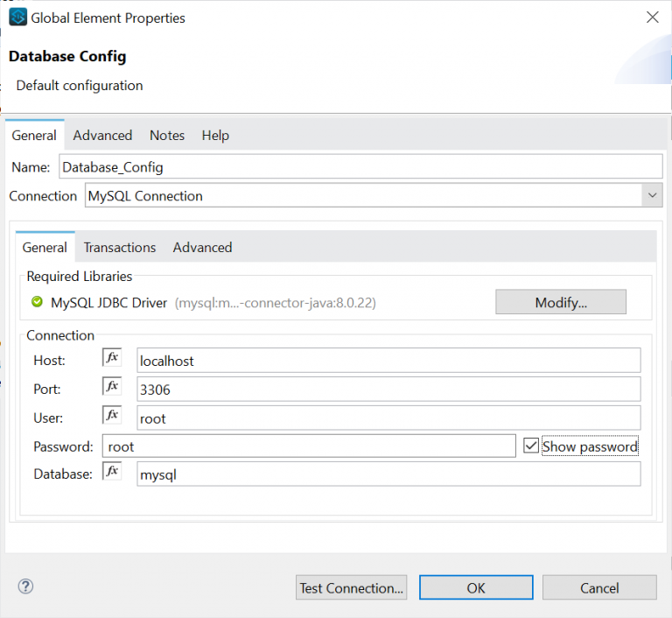The image size is (672, 618).
Task: Click the fx expression icon beside Host
Action: point(112,359)
